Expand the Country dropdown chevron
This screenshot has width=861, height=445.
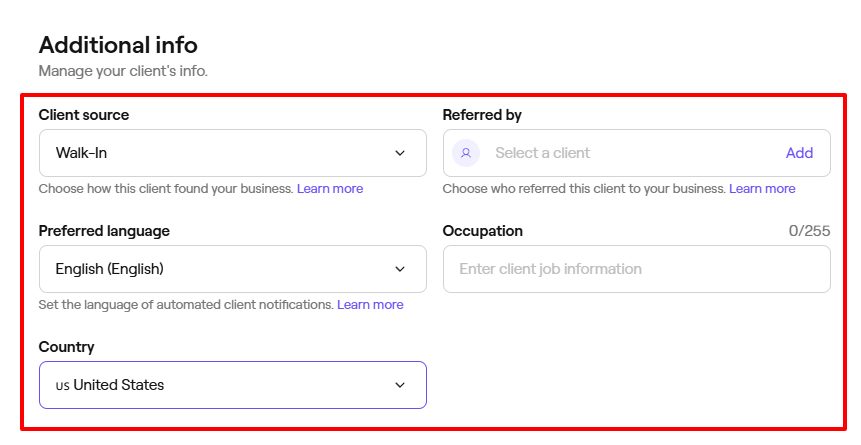[x=400, y=385]
